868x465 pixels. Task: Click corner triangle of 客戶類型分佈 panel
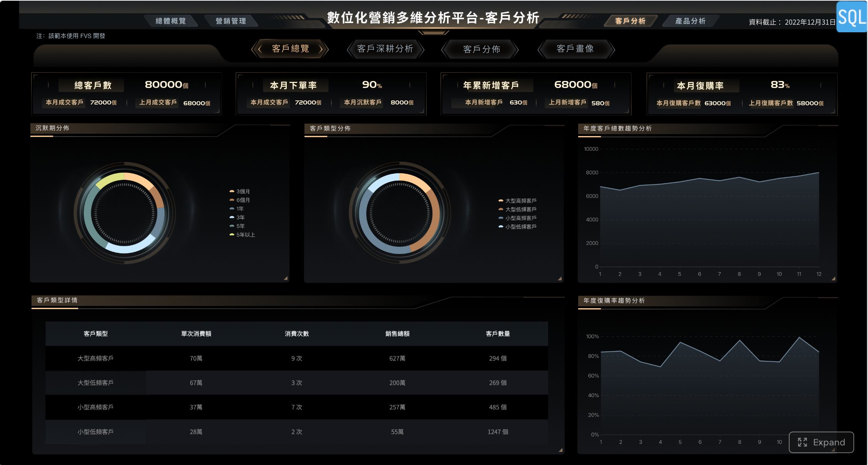560,279
